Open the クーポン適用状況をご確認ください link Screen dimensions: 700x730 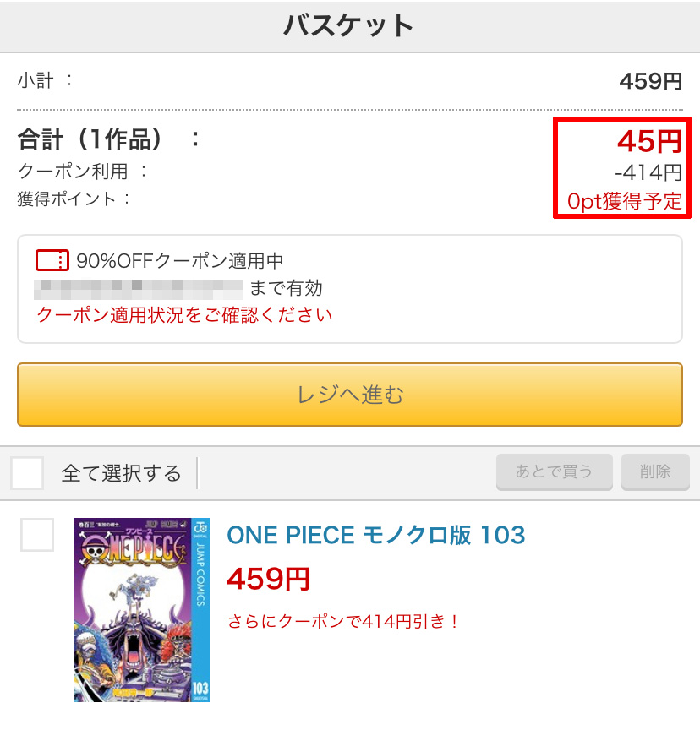(184, 315)
